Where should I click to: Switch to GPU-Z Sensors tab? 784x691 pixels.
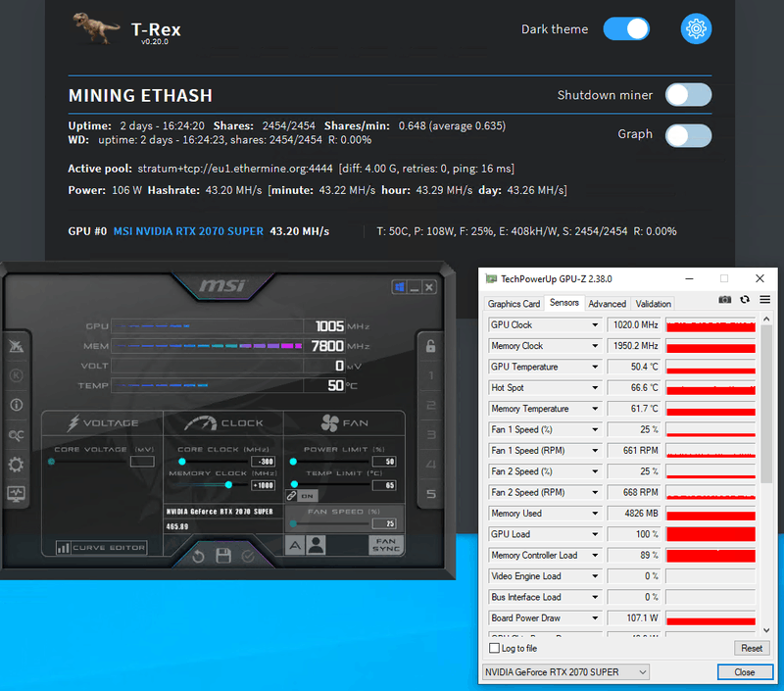coord(564,303)
